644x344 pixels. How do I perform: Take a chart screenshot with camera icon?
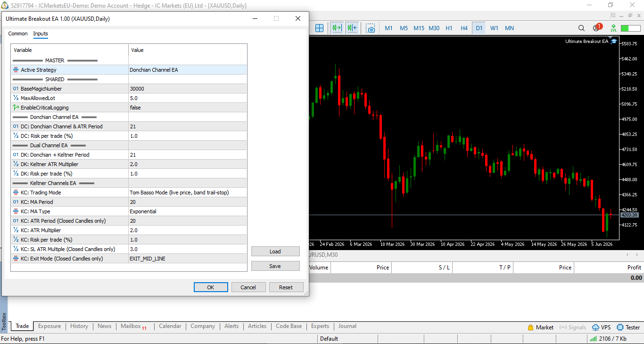click(x=371, y=28)
